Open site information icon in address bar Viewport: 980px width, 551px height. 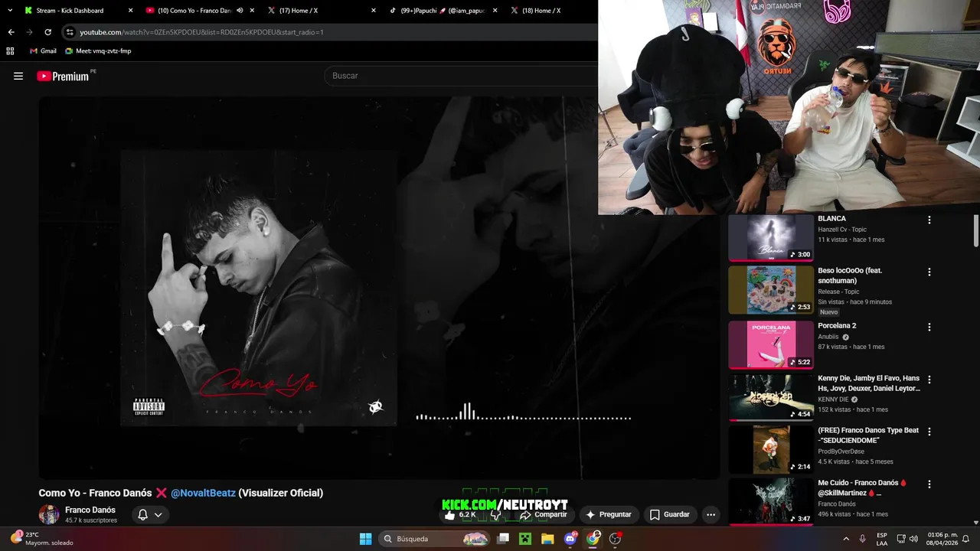pyautogui.click(x=70, y=32)
